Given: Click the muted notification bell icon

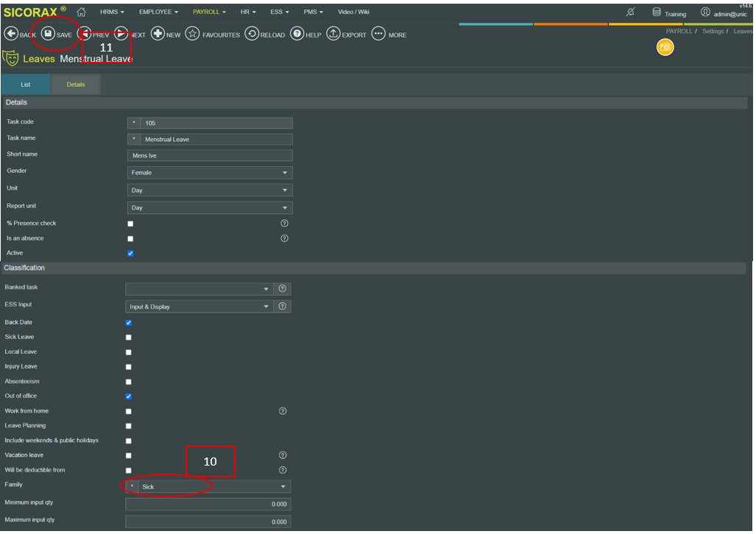Looking at the screenshot, I should [x=630, y=12].
